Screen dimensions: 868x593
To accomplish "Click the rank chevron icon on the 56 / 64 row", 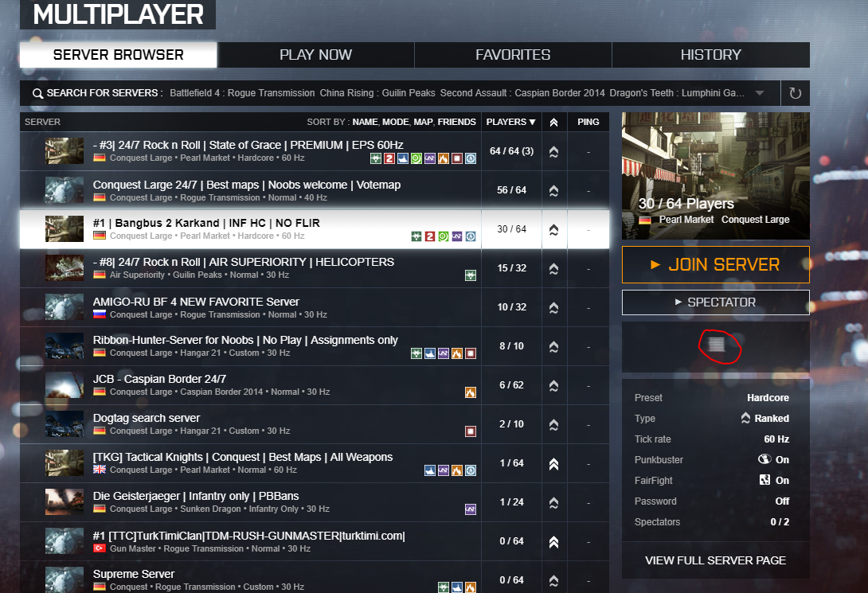I will 553,191.
